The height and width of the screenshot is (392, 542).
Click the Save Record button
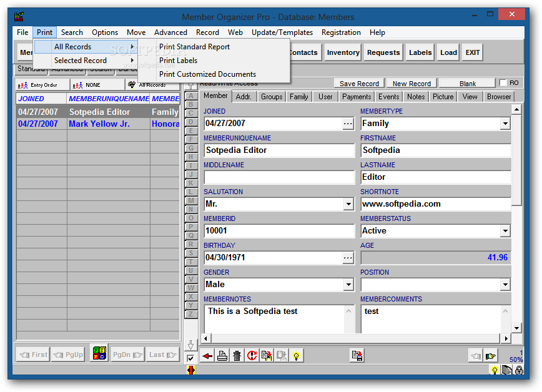click(x=359, y=84)
